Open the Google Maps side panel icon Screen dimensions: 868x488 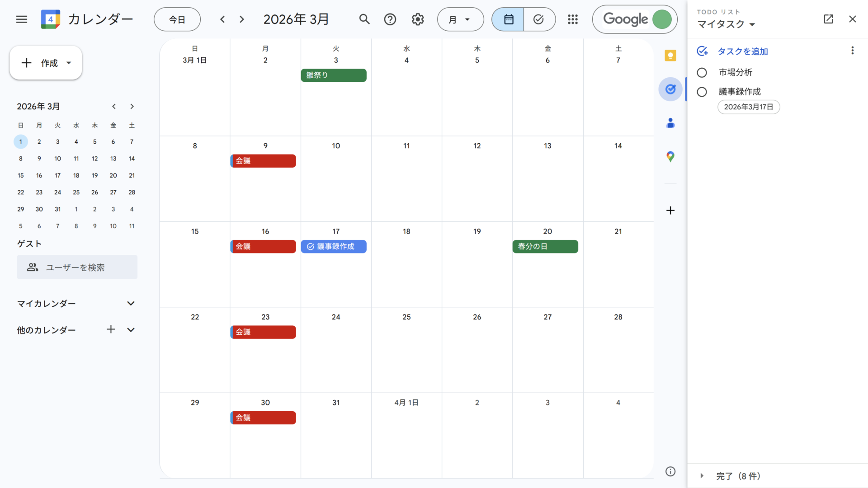pos(670,157)
